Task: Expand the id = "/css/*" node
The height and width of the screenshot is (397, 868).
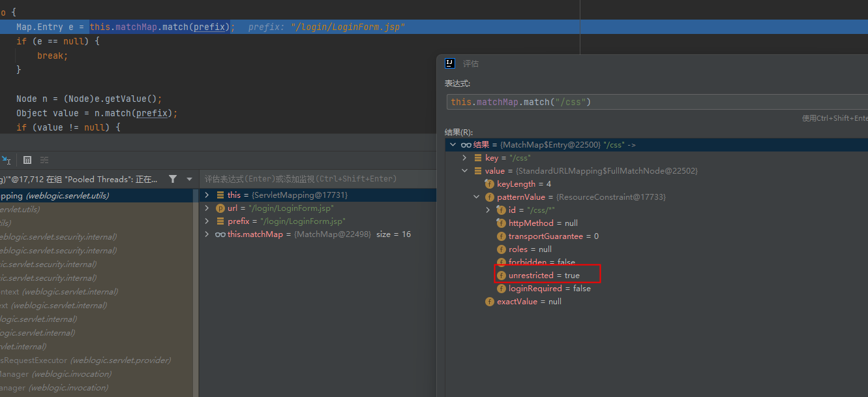Action: pos(488,210)
